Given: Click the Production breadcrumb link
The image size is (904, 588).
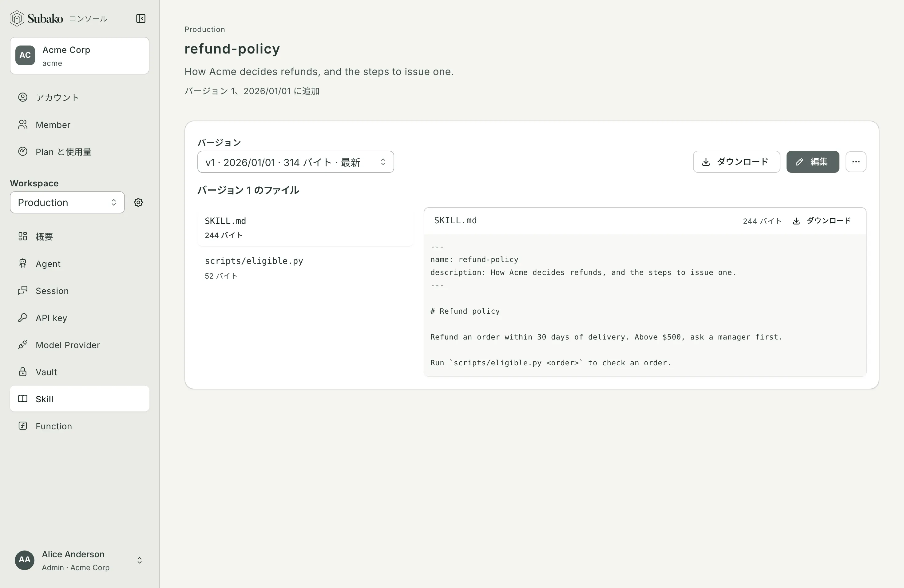Looking at the screenshot, I should (x=205, y=29).
